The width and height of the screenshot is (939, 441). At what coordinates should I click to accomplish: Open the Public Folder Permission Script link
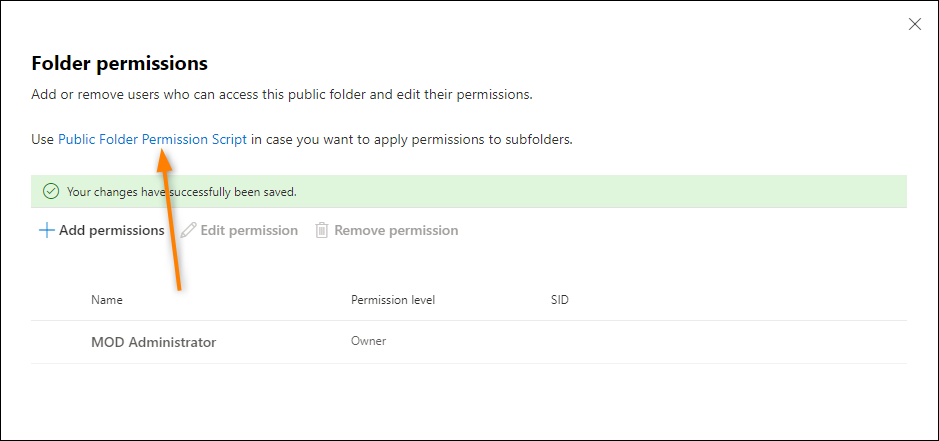point(152,140)
